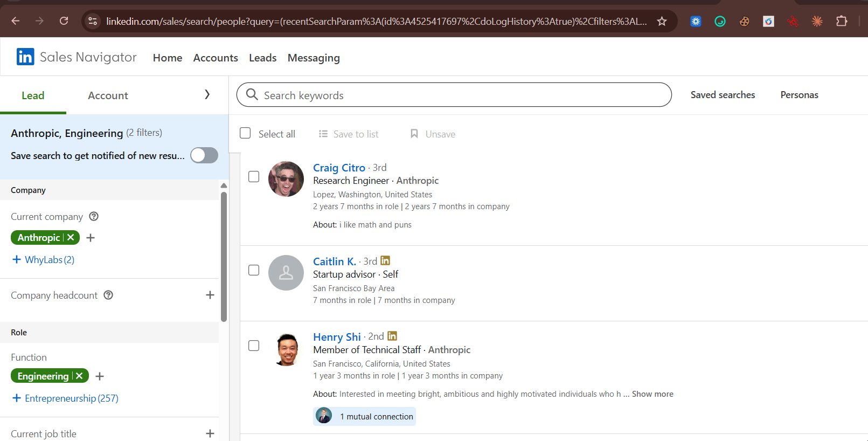This screenshot has width=868, height=441.
Task: Expand the Company headcount filter
Action: 210,295
